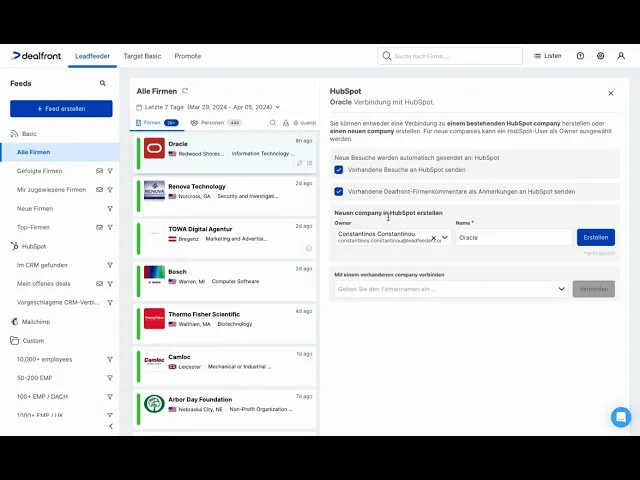Collapse the Mailchimp feed group
The width and height of the screenshot is (640, 480).
[30, 322]
